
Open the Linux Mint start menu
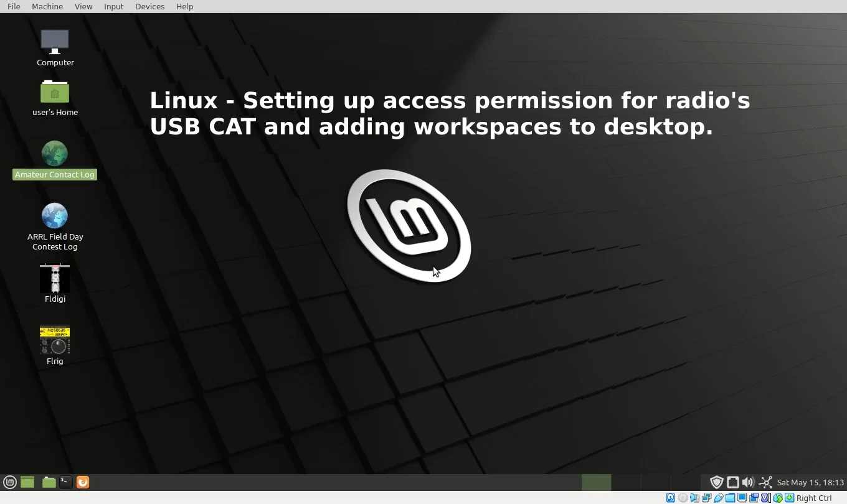10,482
